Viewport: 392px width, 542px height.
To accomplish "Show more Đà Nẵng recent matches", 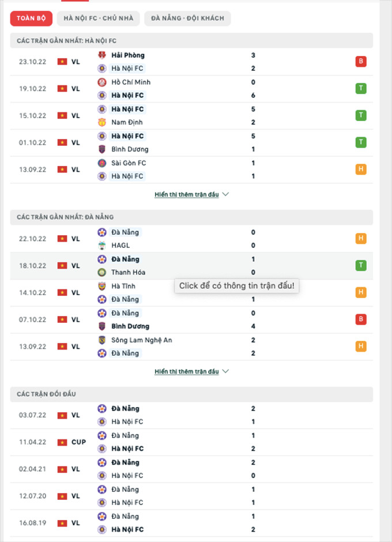I will click(x=191, y=372).
